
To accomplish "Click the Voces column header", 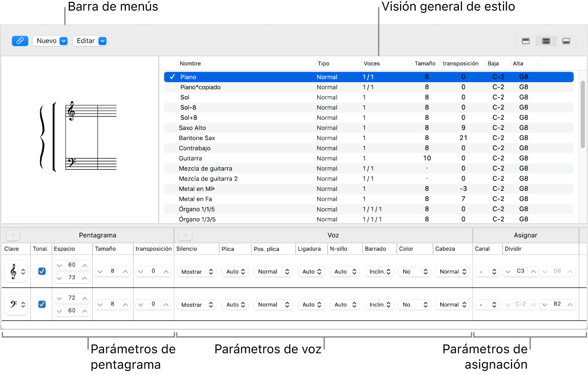I will click(x=372, y=64).
